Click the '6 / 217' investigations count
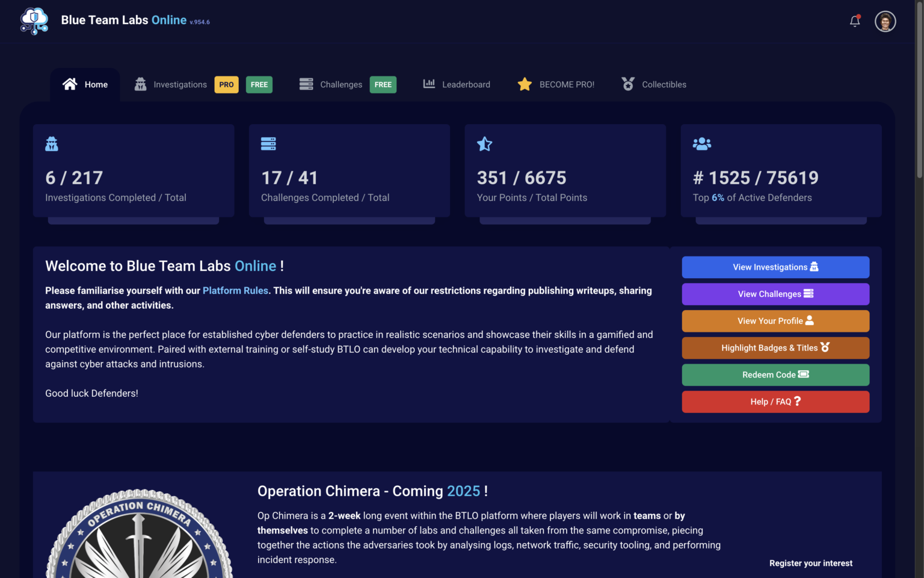Image resolution: width=924 pixels, height=578 pixels. pyautogui.click(x=74, y=178)
